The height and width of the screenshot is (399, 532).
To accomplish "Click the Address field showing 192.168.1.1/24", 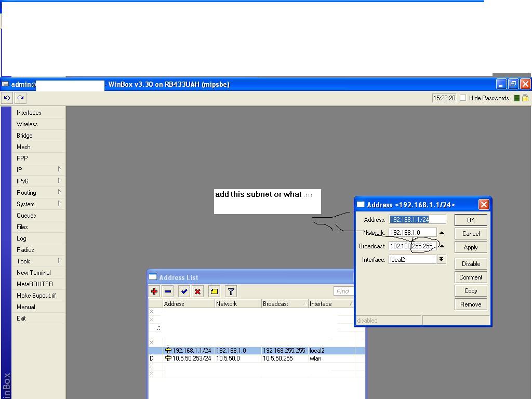I will pos(417,220).
